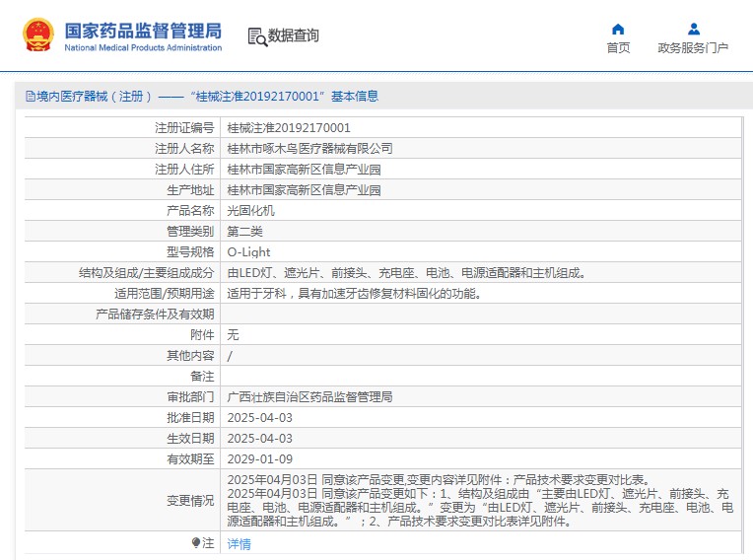Click the 基本信息 breadcrumb title
This screenshot has width=753, height=560.
[x=355, y=97]
